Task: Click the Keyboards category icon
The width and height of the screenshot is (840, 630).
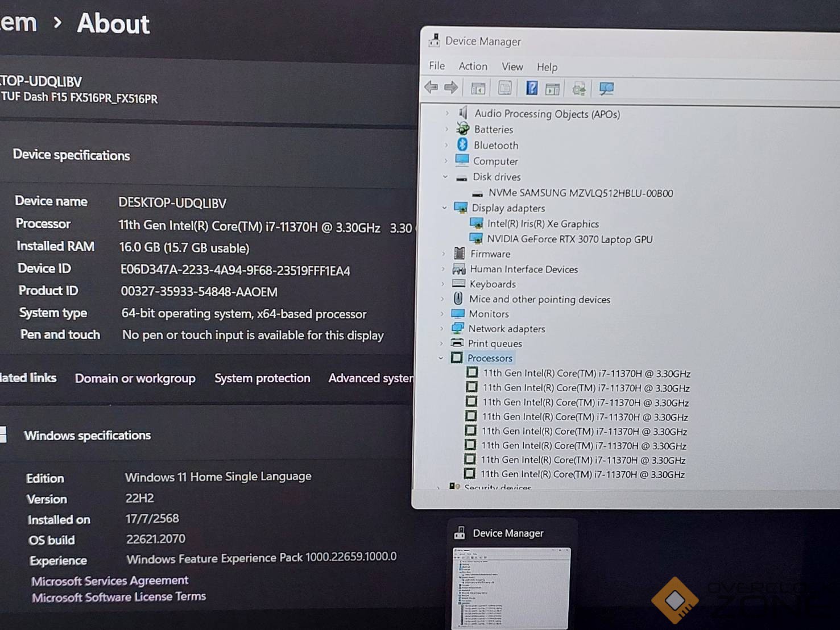Action: 458,283
